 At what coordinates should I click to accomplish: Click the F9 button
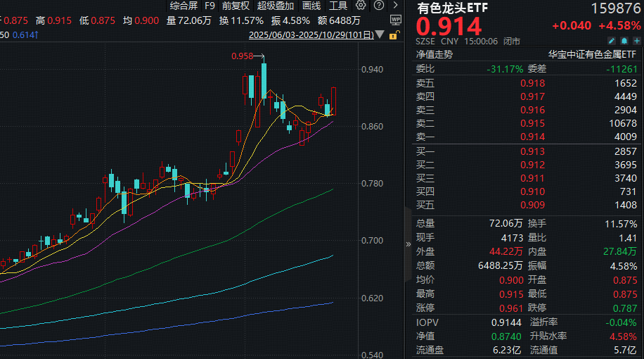(210, 6)
